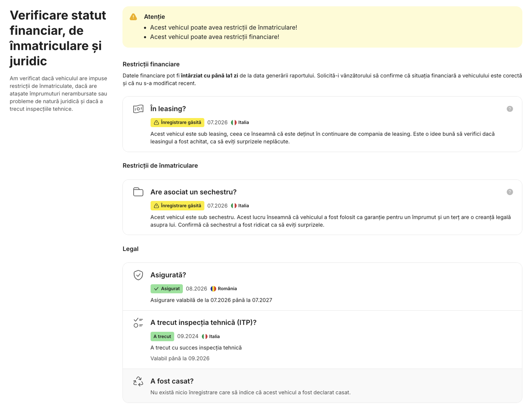Click the checklist icon beside ITP question

coord(138,323)
